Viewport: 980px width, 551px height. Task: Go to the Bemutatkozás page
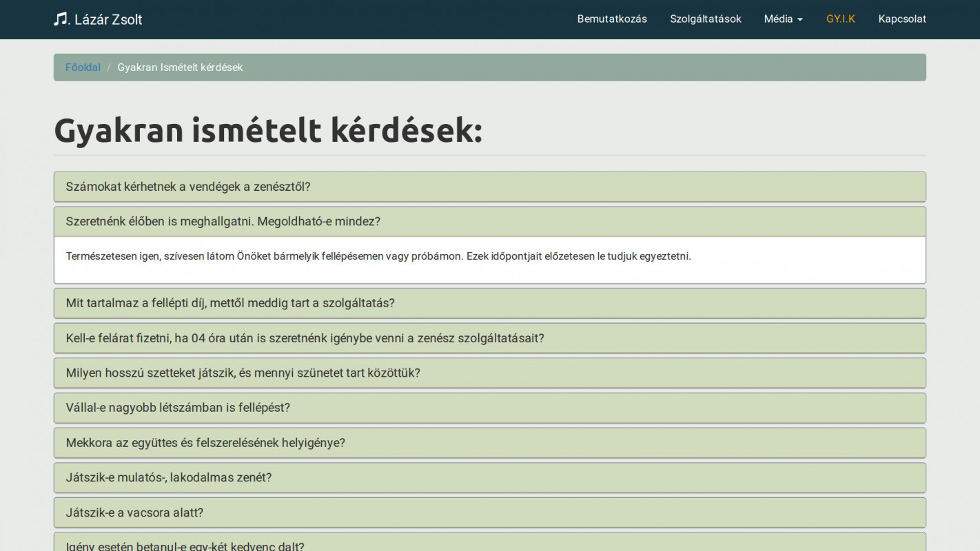click(x=612, y=19)
